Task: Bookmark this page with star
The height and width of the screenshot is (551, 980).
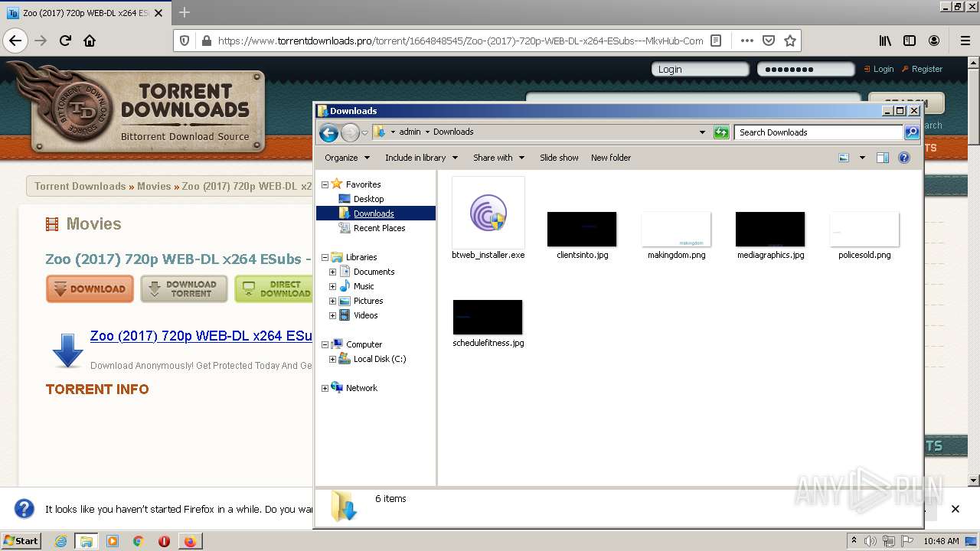Action: coord(790,41)
